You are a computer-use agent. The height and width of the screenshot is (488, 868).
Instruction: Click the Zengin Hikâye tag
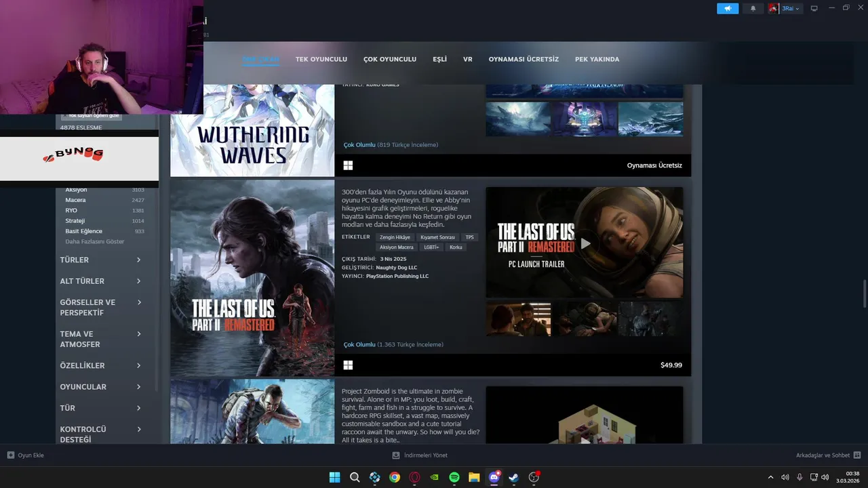click(395, 237)
